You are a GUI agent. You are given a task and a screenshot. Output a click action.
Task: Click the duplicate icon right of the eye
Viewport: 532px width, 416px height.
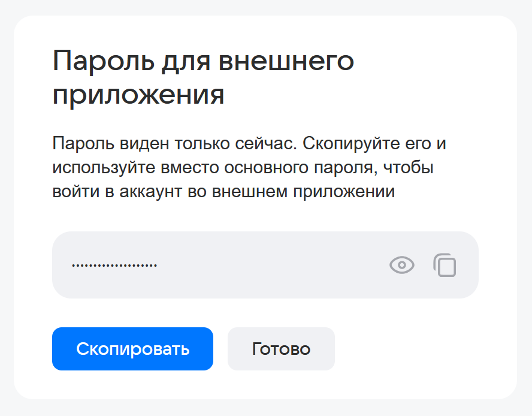pos(445,265)
